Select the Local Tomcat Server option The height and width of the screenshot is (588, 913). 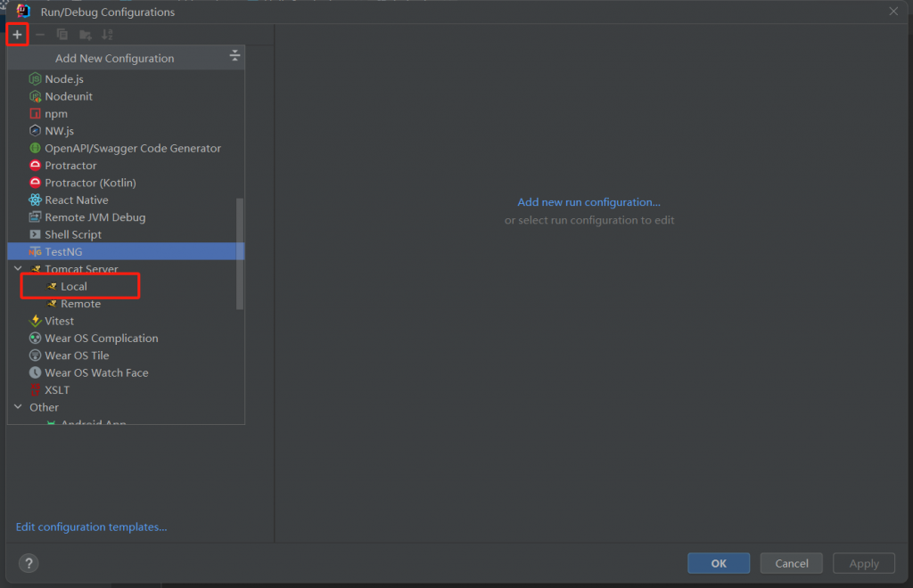pos(73,287)
